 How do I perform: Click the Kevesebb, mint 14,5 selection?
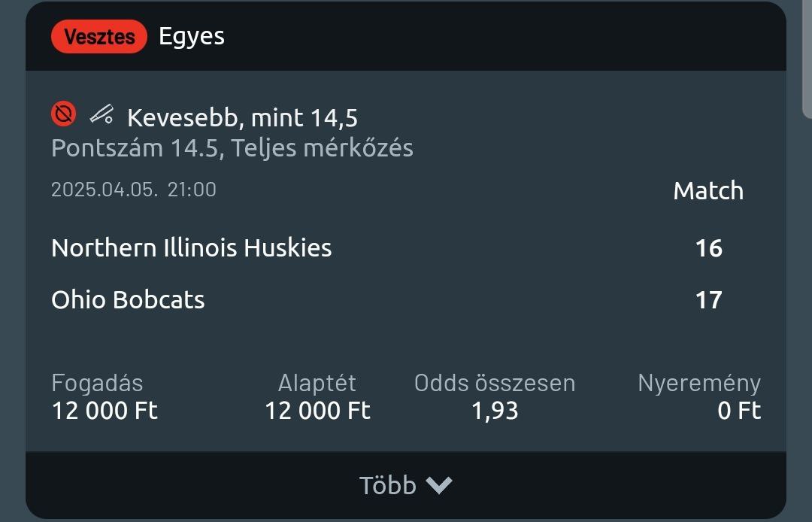242,117
